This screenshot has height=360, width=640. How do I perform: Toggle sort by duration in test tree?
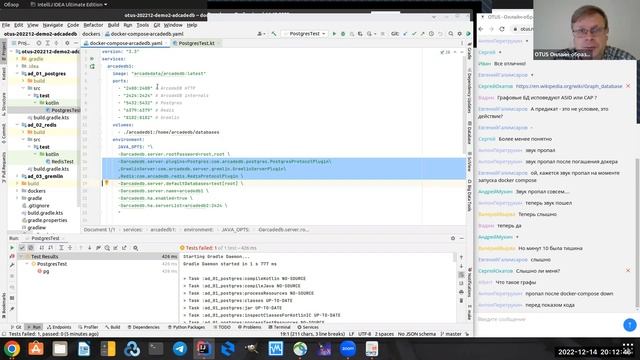pyautogui.click(x=51, y=248)
